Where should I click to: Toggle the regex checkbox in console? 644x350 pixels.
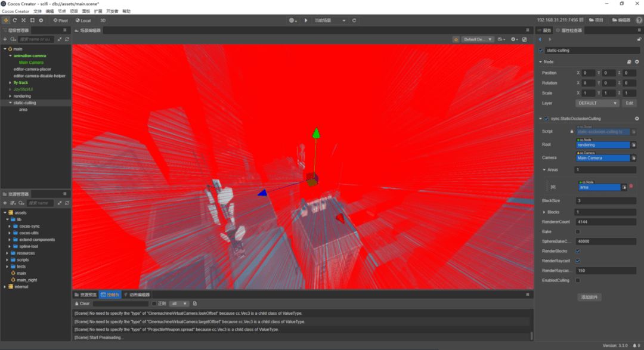154,303
